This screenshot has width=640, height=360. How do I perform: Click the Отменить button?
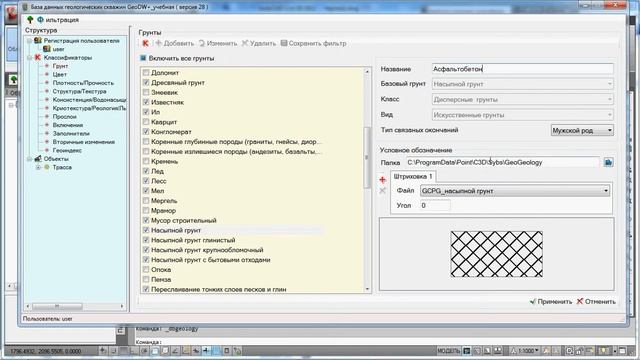coord(596,302)
